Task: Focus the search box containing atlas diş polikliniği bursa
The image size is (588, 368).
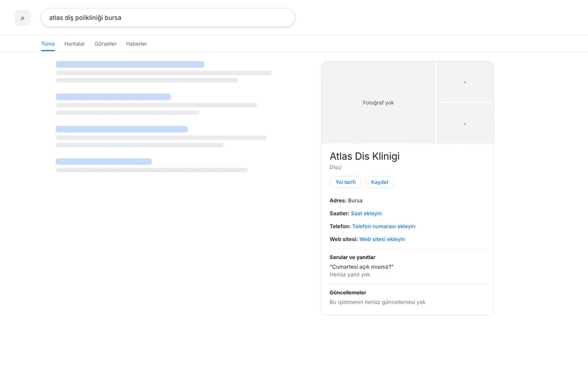Action: click(168, 18)
